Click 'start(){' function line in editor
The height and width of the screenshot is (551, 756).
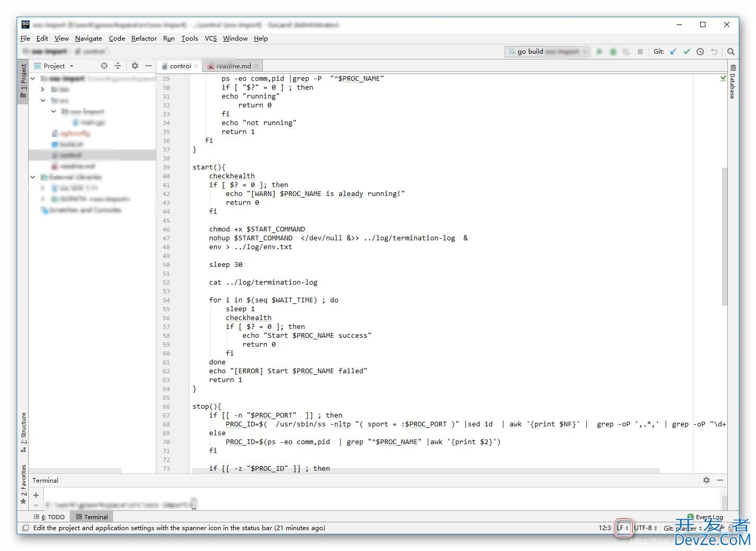tap(209, 167)
